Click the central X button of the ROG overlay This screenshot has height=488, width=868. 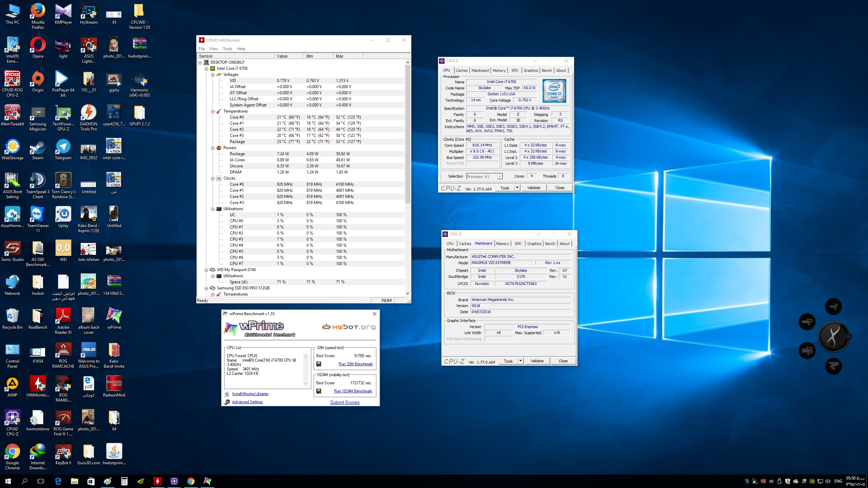coord(833,337)
